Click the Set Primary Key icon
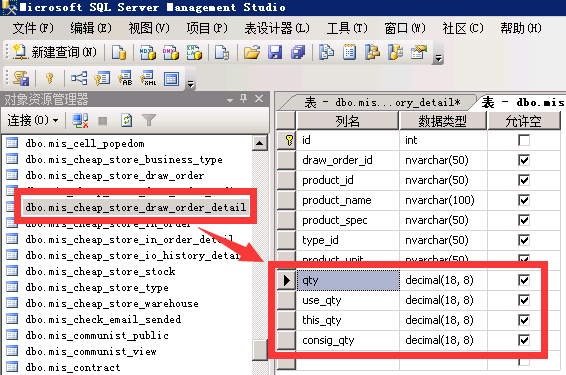The height and width of the screenshot is (375, 566). (x=50, y=78)
